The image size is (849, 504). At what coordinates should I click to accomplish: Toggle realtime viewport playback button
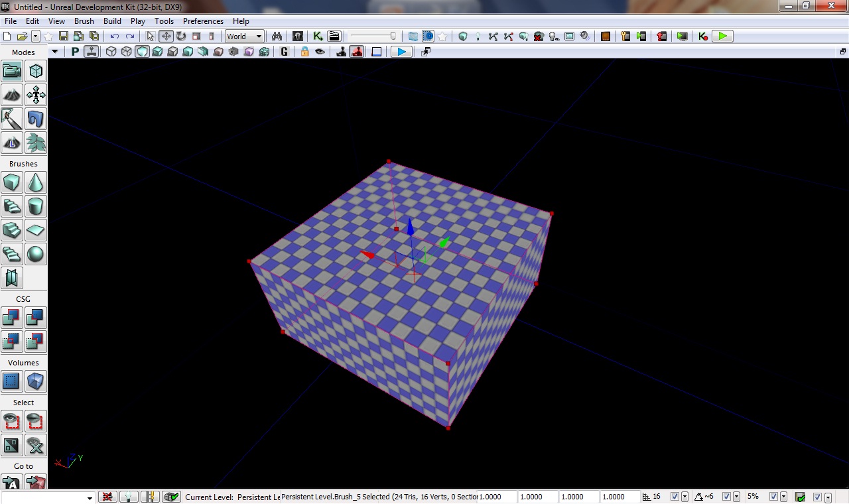tap(401, 52)
